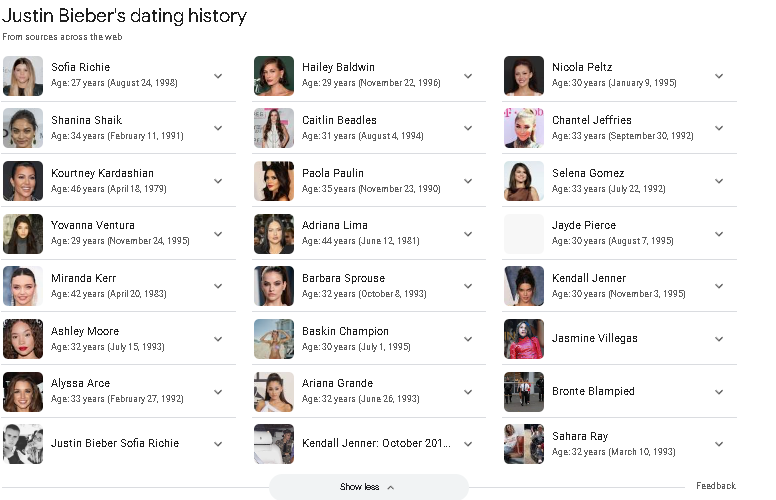
Task: Click Bronte Blampied's name
Action: (x=593, y=391)
